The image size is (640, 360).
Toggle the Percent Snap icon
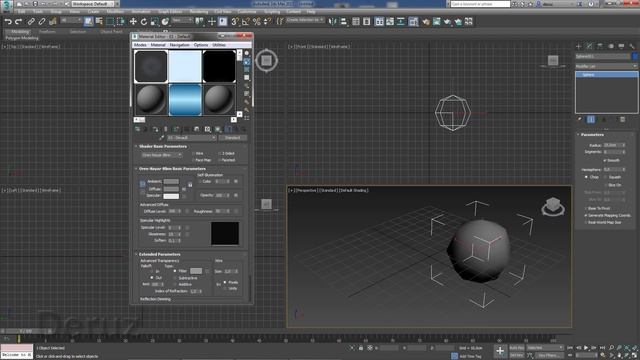click(x=256, y=22)
